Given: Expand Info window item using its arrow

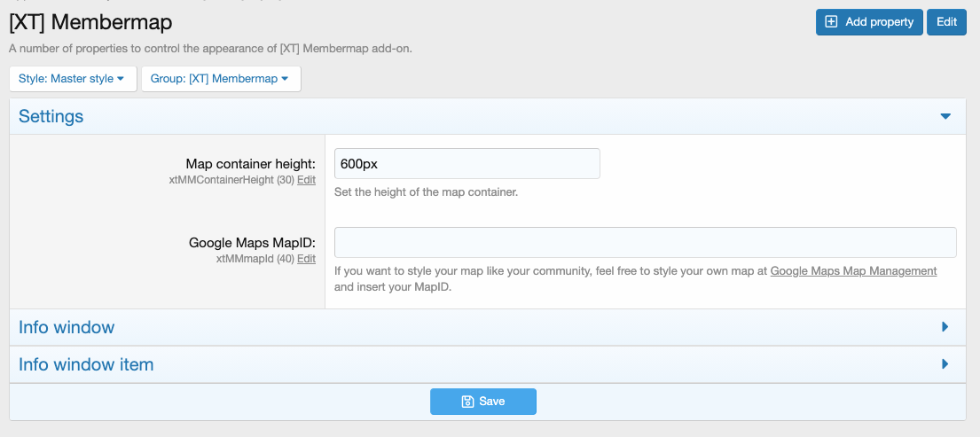Looking at the screenshot, I should 945,364.
